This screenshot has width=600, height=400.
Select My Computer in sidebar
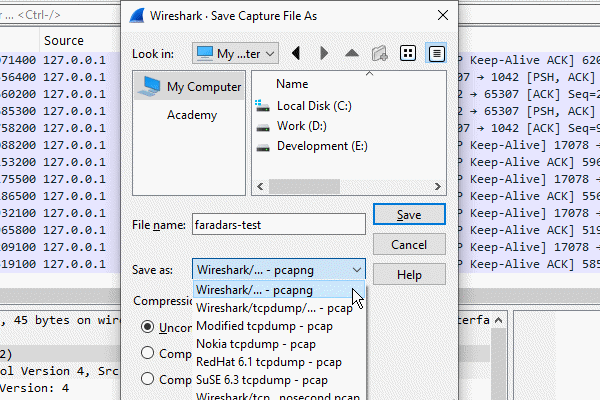pyautogui.click(x=189, y=87)
